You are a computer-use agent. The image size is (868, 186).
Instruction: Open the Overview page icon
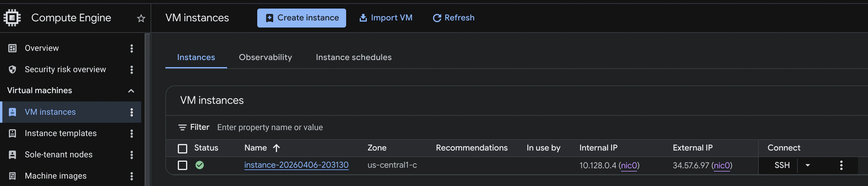(x=12, y=48)
